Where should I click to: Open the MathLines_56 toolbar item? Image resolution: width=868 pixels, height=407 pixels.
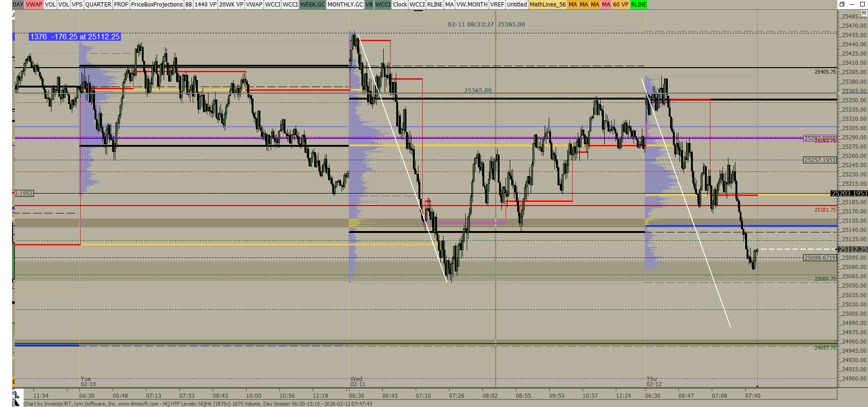click(x=547, y=5)
